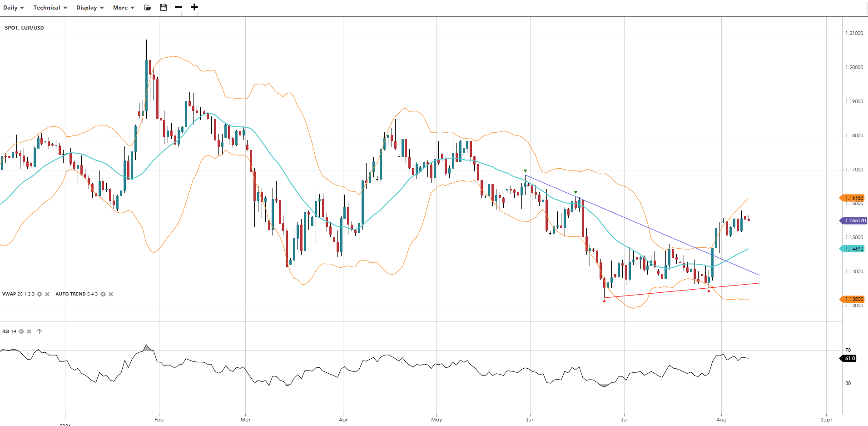Image resolution: width=868 pixels, height=426 pixels.
Task: Select the RSI 14 label
Action: point(9,331)
